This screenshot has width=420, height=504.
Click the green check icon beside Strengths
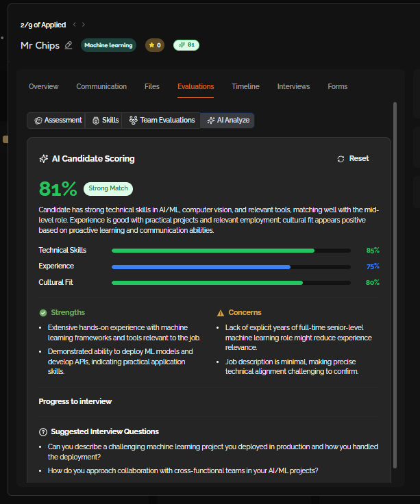tap(43, 313)
